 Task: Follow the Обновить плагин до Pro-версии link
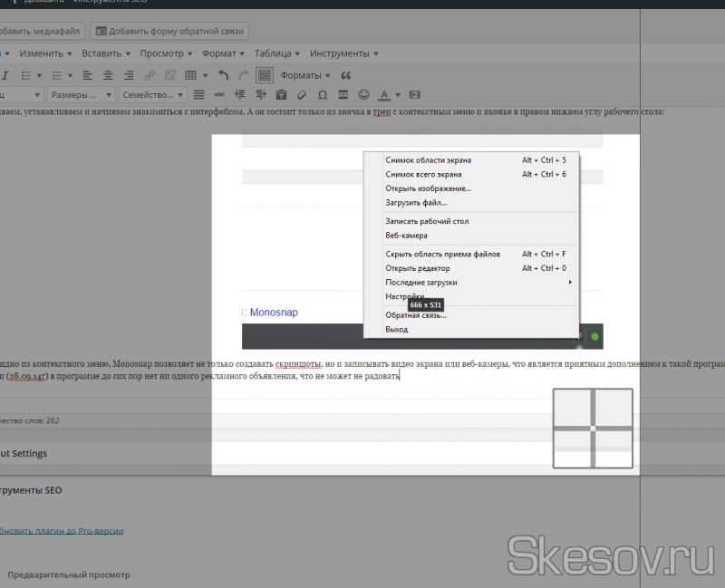click(x=61, y=531)
